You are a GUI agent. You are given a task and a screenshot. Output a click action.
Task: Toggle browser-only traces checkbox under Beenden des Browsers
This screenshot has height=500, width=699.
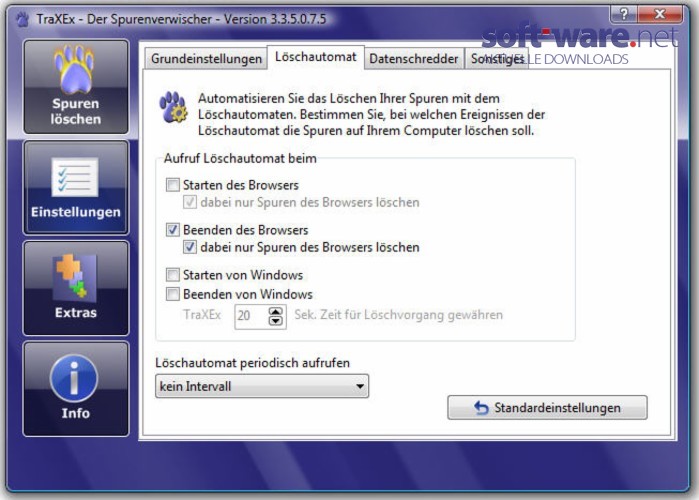190,247
